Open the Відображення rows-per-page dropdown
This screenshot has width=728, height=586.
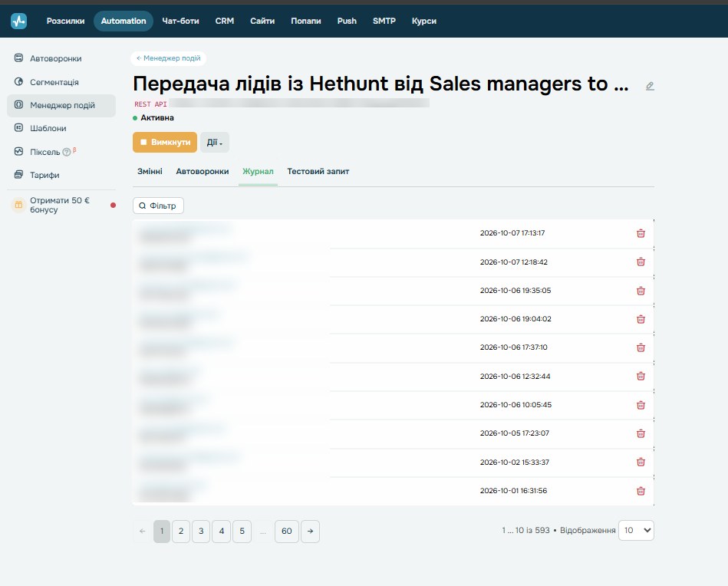click(x=636, y=530)
